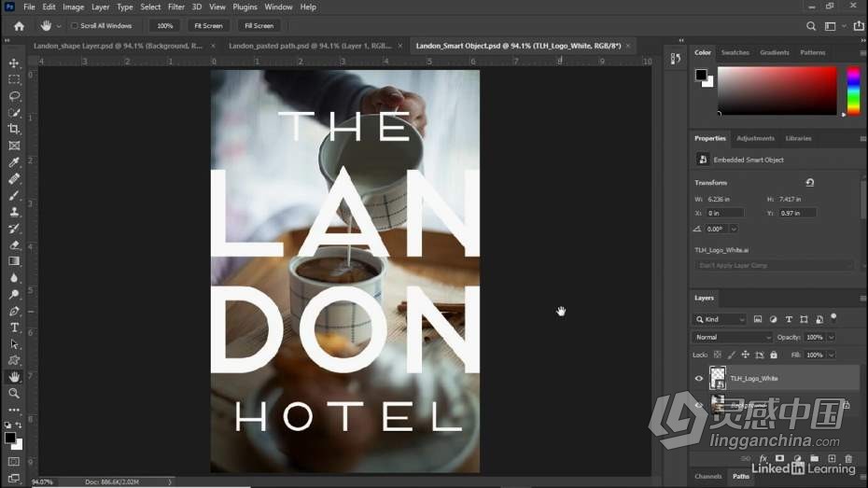The image size is (868, 488).
Task: Click the Share icon at top right
Action: pos(859,25)
